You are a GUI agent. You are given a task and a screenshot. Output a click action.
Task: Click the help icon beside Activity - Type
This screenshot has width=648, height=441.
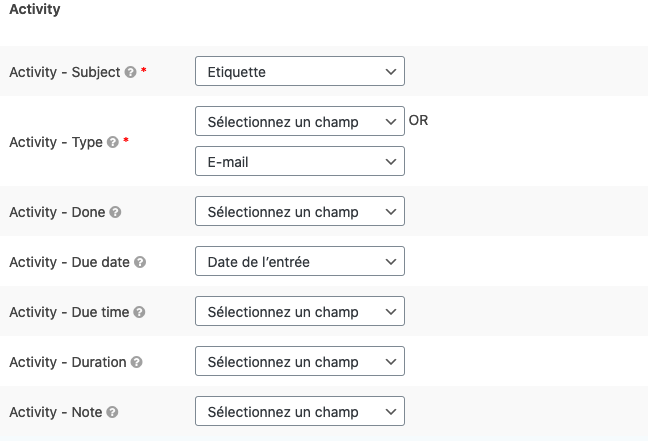pos(113,142)
